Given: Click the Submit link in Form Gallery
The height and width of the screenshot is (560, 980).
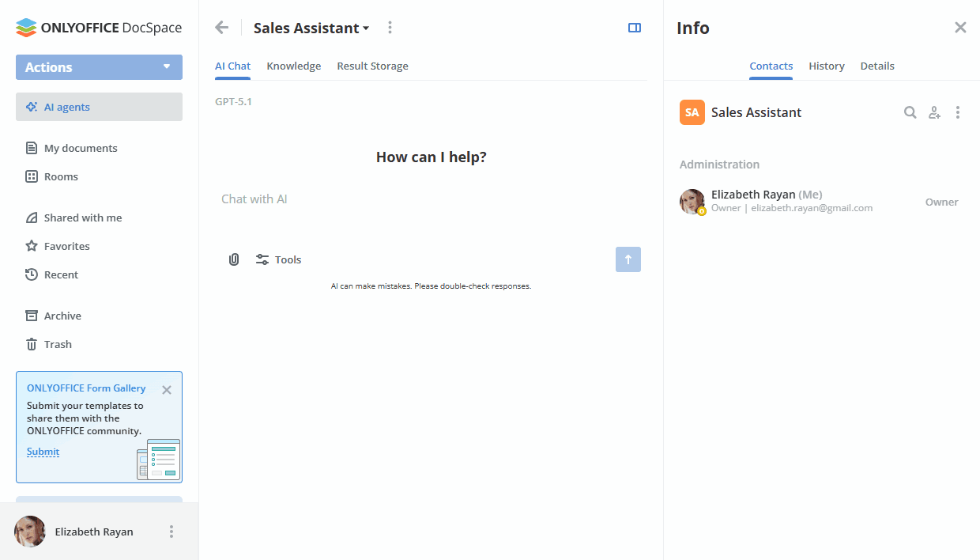Looking at the screenshot, I should [x=43, y=452].
